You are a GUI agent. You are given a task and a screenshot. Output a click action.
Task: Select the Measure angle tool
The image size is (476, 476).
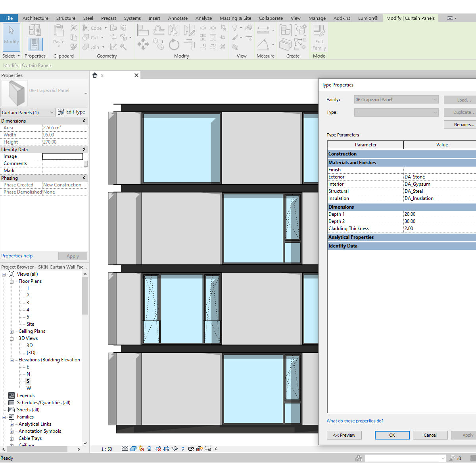click(x=263, y=44)
